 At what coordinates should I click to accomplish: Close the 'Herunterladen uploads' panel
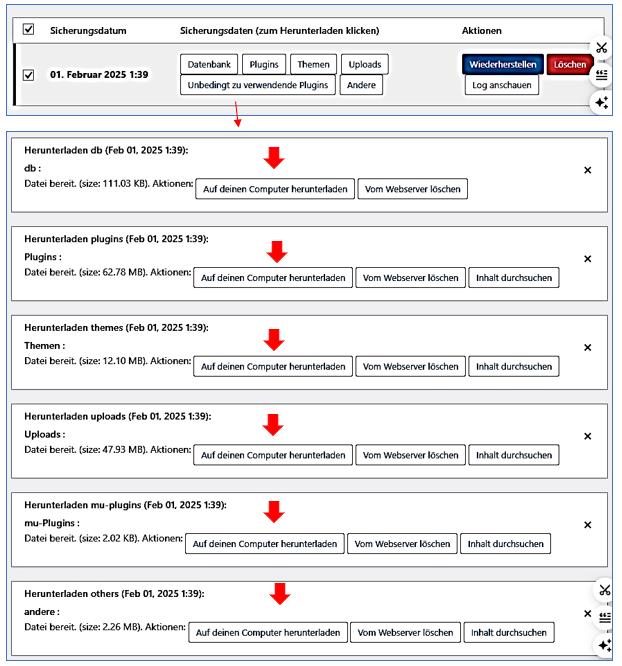click(587, 436)
